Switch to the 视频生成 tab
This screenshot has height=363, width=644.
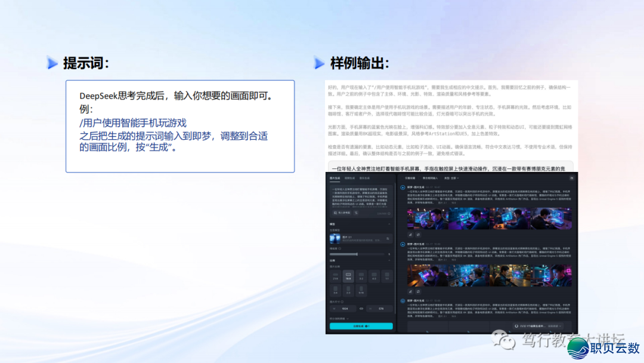(x=349, y=178)
